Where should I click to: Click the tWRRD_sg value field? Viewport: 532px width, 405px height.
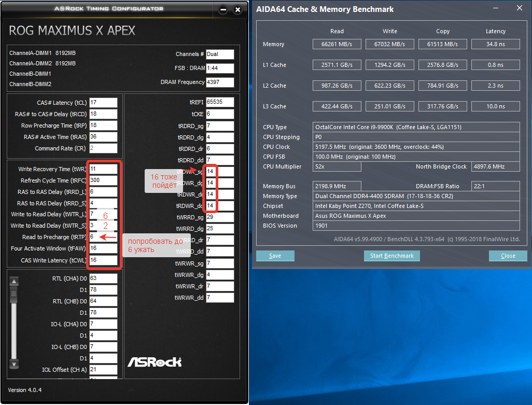[x=220, y=217]
